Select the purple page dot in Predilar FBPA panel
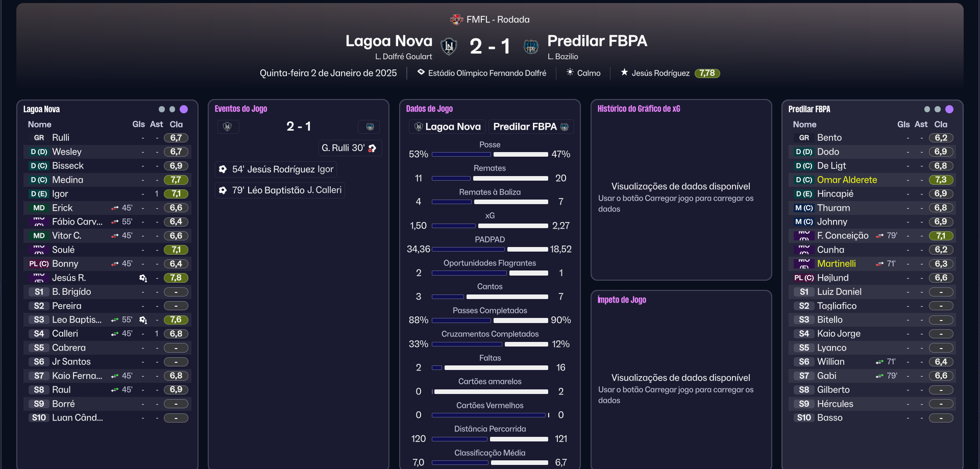This screenshot has height=469, width=980. tap(949, 109)
